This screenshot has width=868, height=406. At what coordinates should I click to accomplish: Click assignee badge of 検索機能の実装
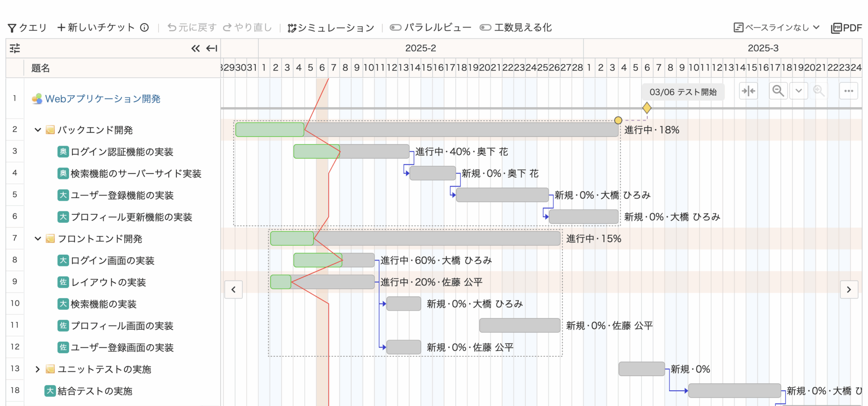click(x=63, y=304)
